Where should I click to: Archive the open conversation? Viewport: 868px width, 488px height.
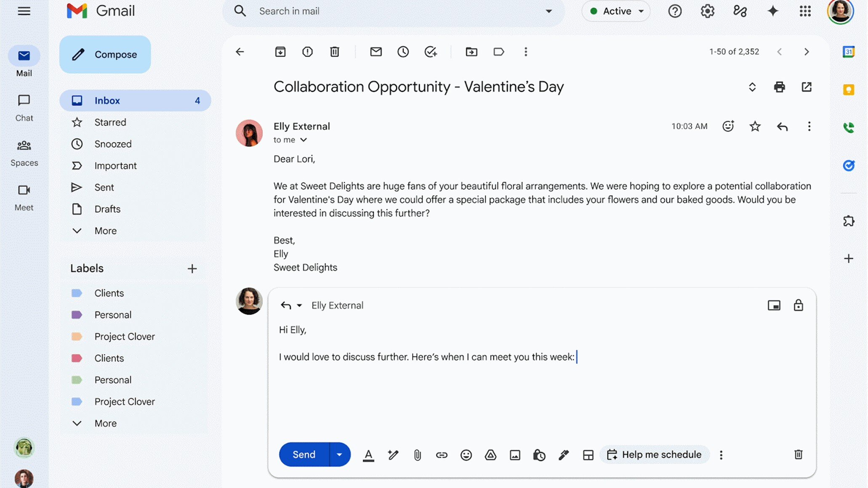[280, 52]
